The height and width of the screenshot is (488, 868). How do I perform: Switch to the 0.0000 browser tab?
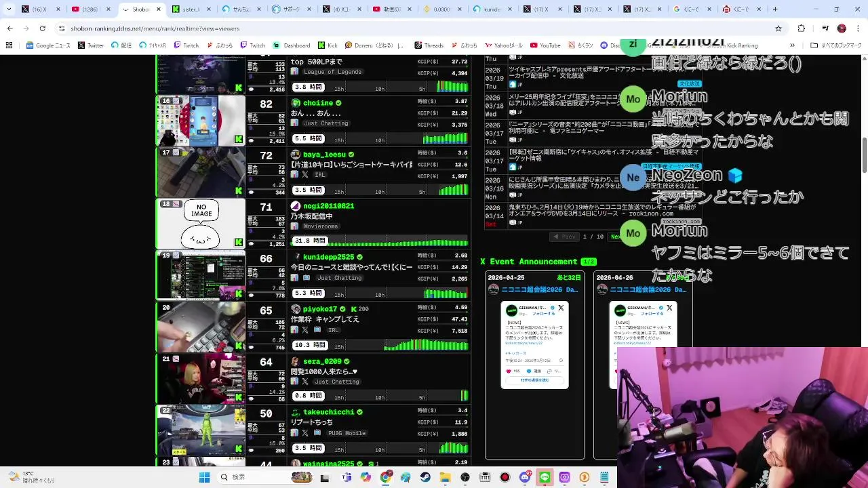(x=442, y=9)
